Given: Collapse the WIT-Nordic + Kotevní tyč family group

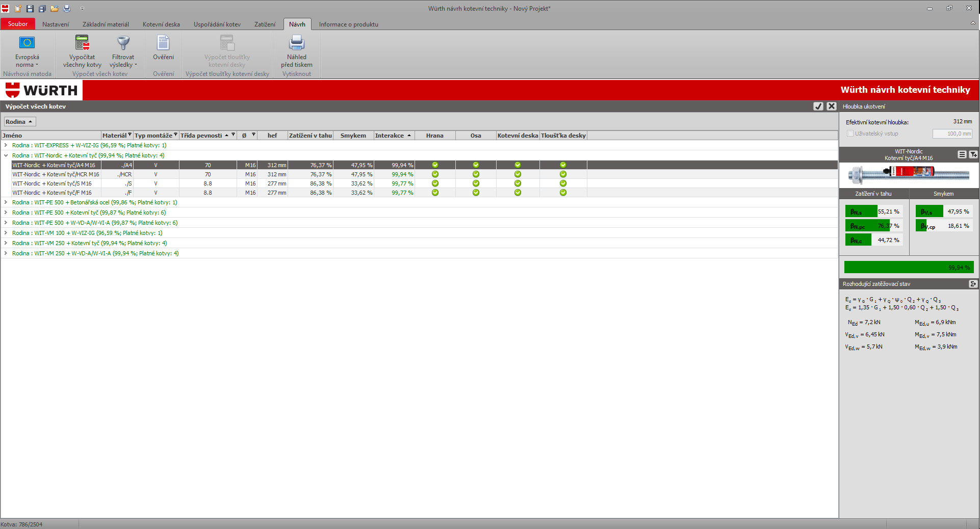Looking at the screenshot, I should coord(6,155).
